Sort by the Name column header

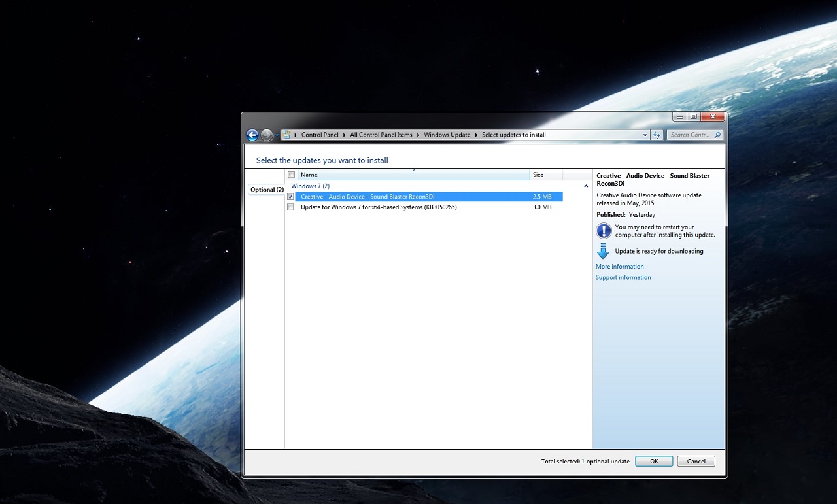click(x=414, y=175)
